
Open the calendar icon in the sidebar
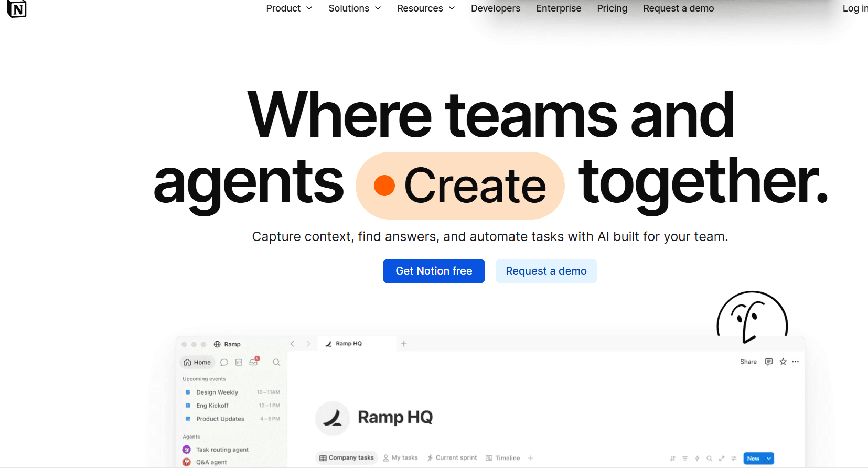(239, 363)
